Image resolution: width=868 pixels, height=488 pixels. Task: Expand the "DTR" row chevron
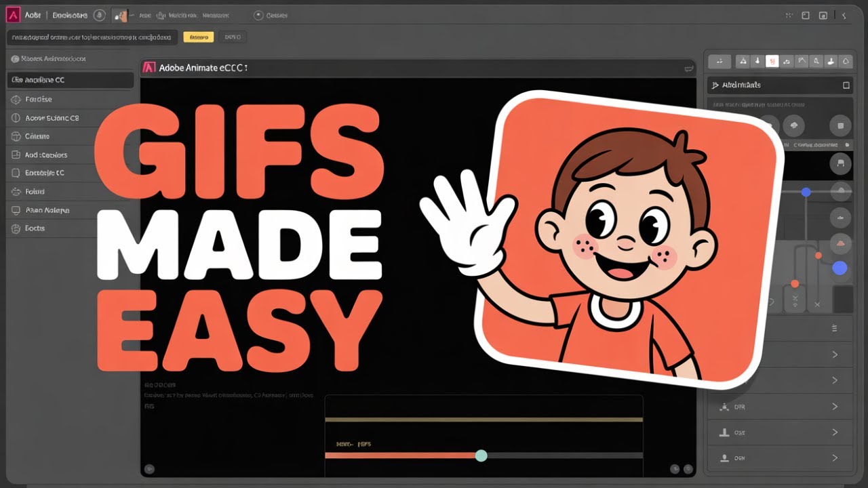tap(835, 407)
